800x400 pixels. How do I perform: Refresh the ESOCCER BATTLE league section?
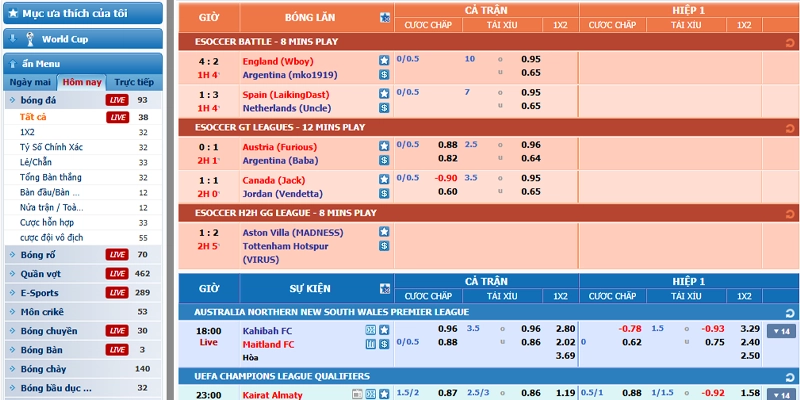coord(790,42)
